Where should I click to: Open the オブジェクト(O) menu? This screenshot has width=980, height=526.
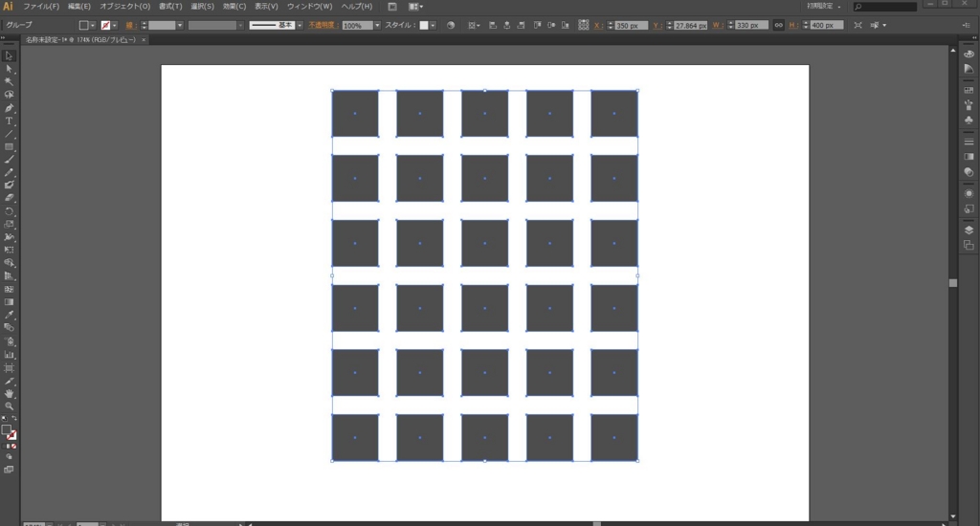tap(125, 7)
